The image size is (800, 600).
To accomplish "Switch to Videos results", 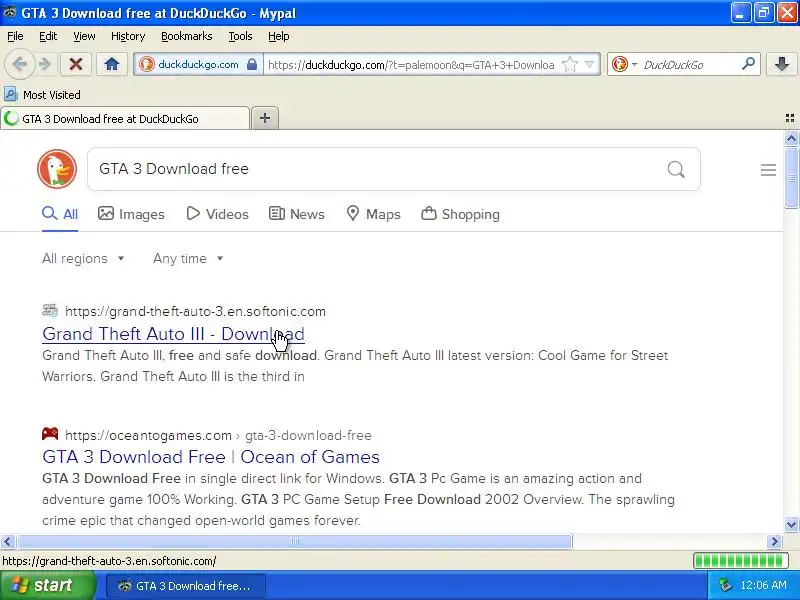I will [x=217, y=214].
